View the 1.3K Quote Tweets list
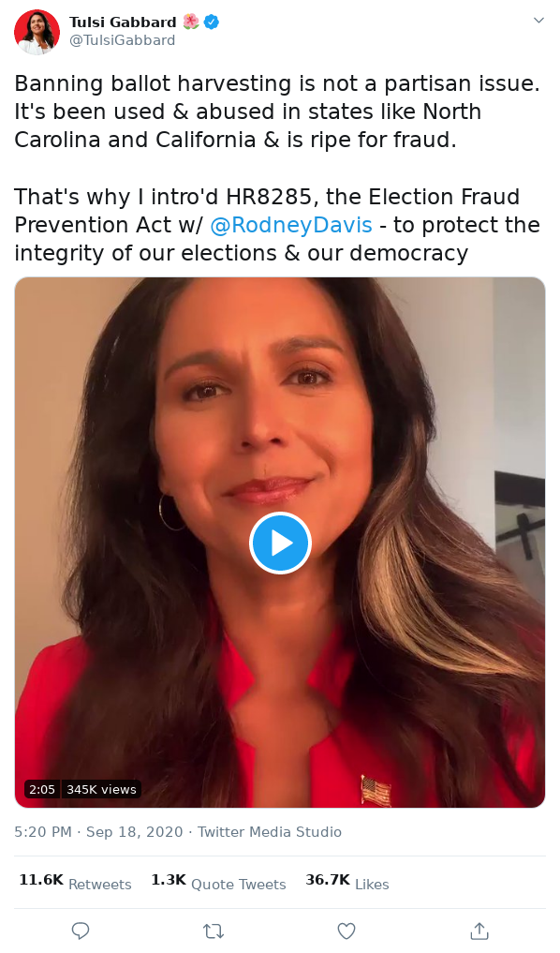The width and height of the screenshot is (560, 953). tap(218, 882)
